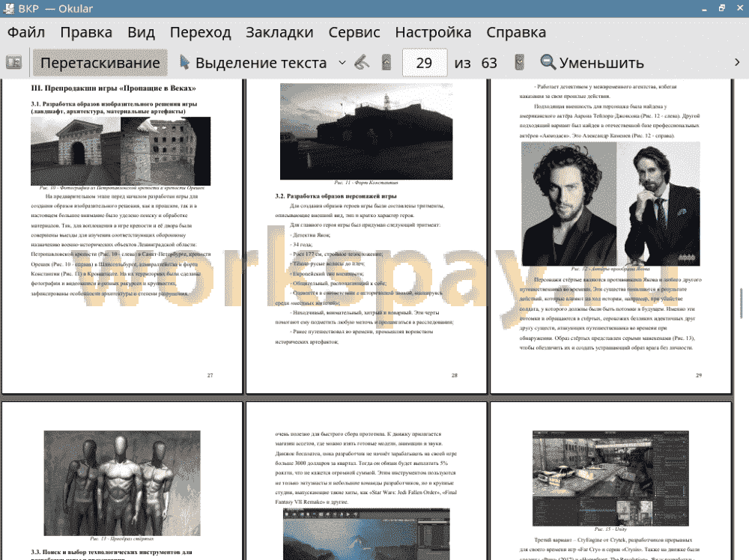749x560 pixels.
Task: Zoom out with the Уменьшить button
Action: point(592,63)
